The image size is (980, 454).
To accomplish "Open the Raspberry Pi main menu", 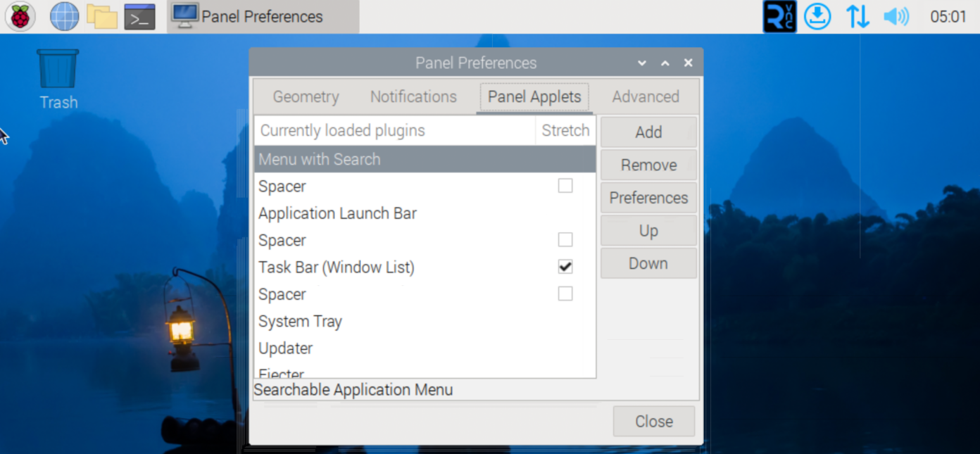I will coord(20,16).
